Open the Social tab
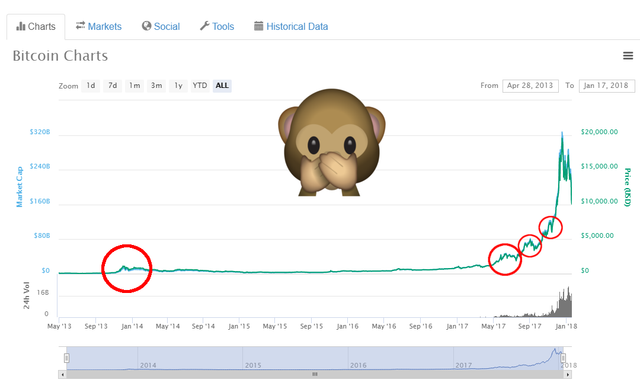Screen dimensions: 640x388 pos(161,27)
